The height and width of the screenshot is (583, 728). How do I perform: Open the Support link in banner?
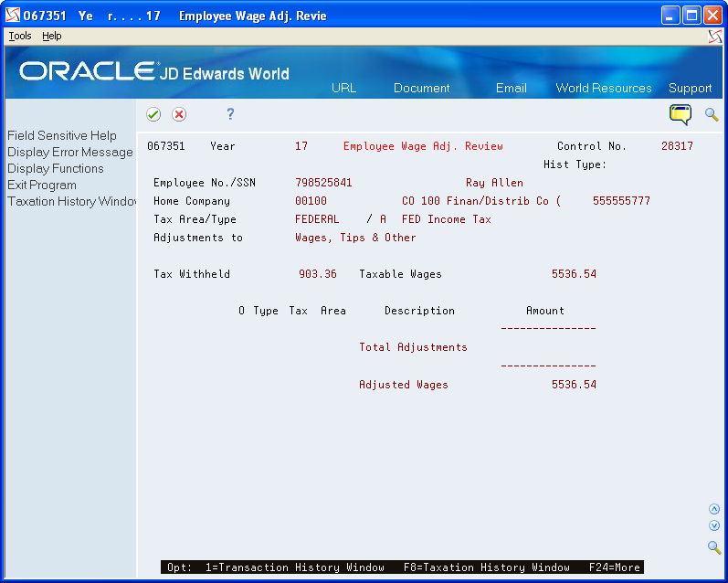click(690, 89)
